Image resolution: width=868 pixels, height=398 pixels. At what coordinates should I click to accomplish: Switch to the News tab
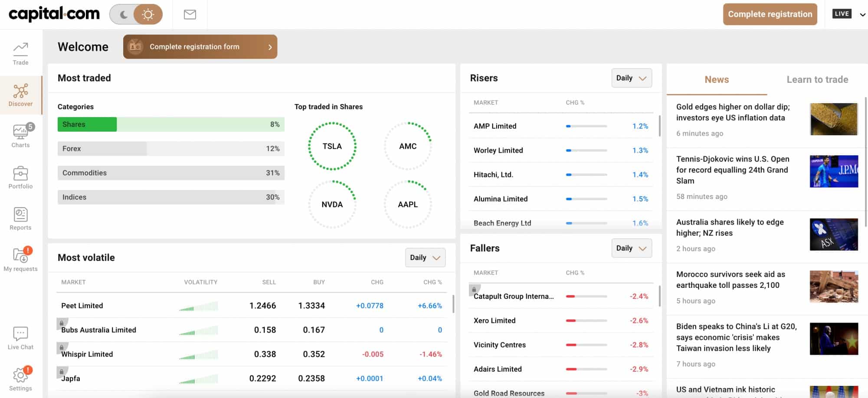click(x=717, y=79)
